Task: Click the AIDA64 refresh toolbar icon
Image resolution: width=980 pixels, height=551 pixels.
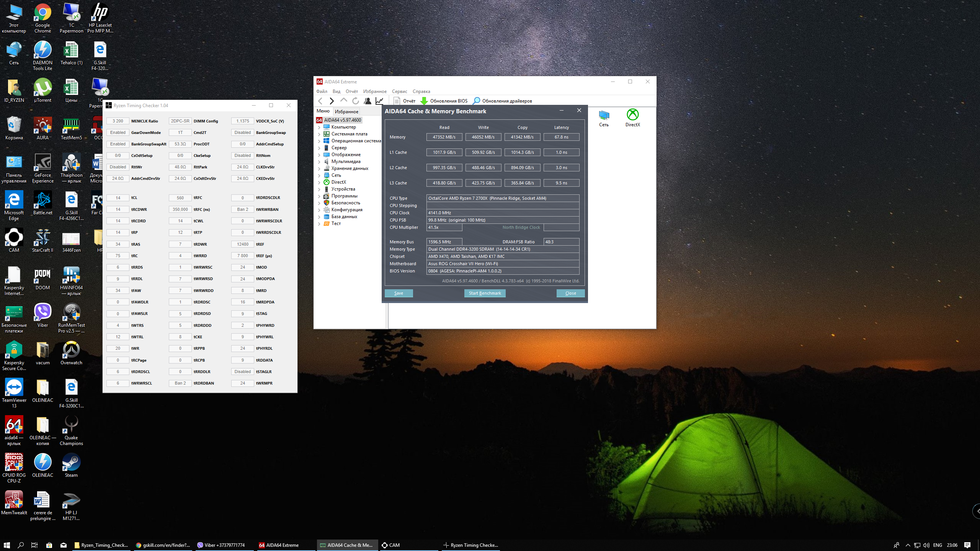Action: pyautogui.click(x=356, y=101)
